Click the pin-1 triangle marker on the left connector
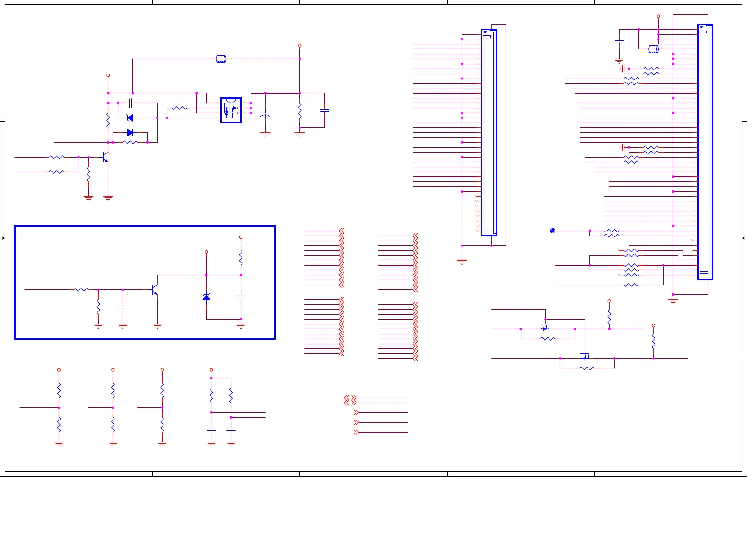756x534 pixels. tap(485, 32)
